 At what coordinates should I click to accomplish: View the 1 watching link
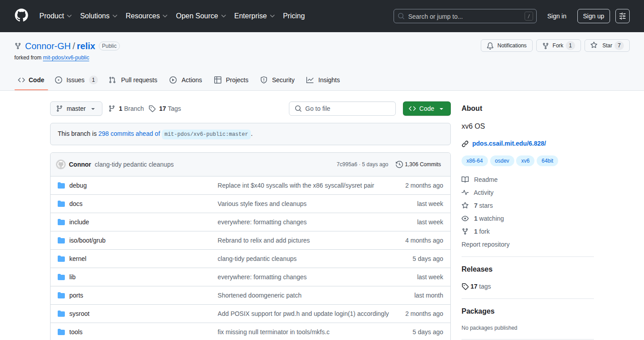click(x=483, y=218)
